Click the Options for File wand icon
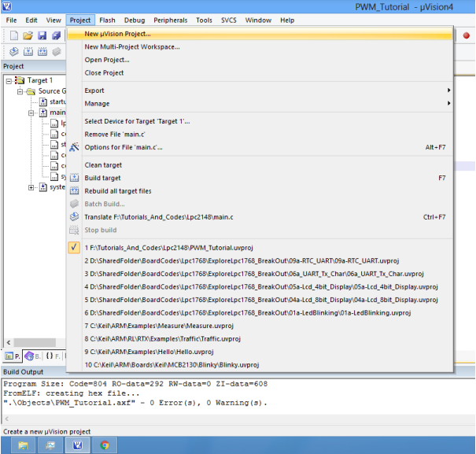Image resolution: width=476 pixels, height=454 pixels. coord(75,147)
